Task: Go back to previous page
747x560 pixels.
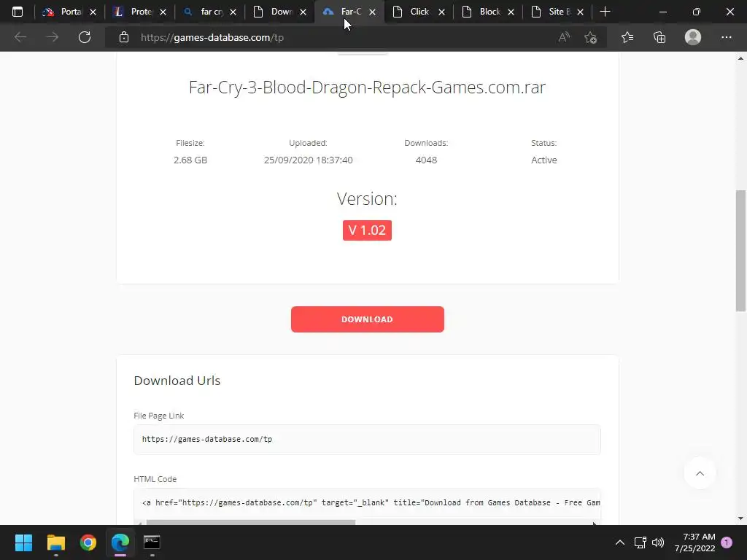Action: (20, 37)
